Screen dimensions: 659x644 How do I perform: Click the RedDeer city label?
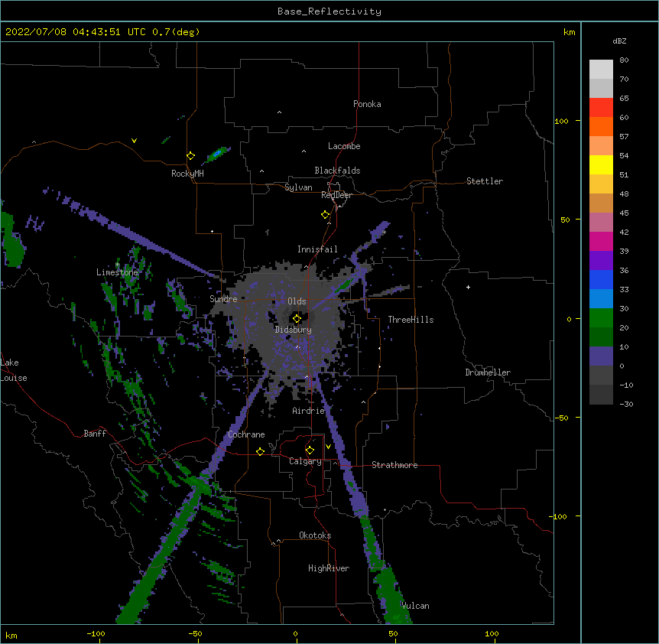point(336,195)
